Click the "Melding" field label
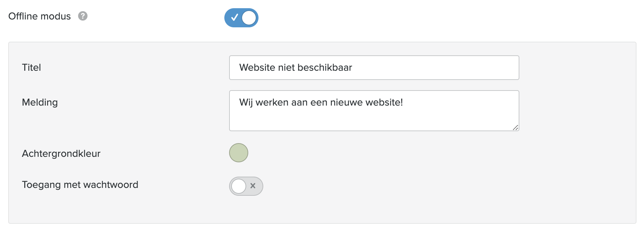Viewport: 644px width, 233px height. [x=40, y=102]
